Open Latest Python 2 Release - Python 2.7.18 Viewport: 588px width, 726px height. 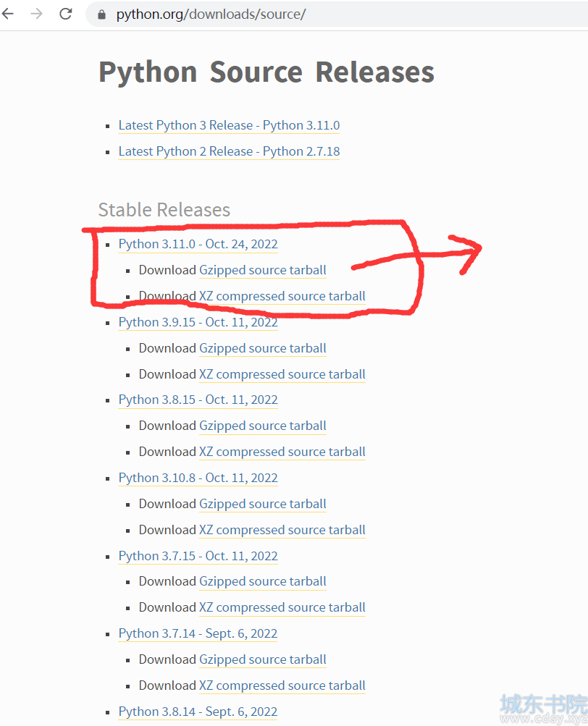click(229, 151)
